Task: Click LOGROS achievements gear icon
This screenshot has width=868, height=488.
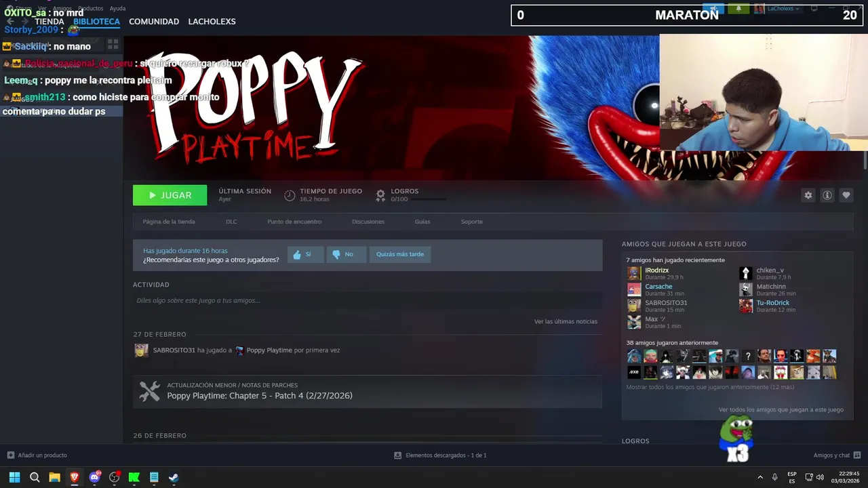Action: click(380, 195)
